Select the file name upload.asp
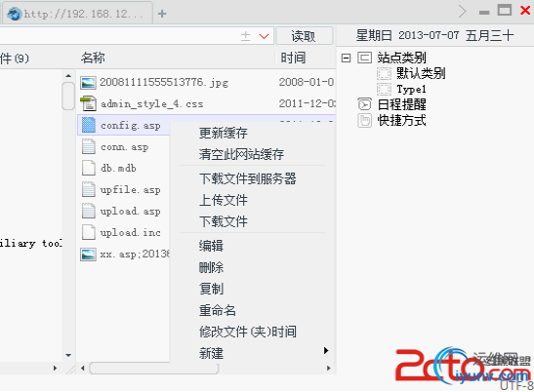This screenshot has height=392, width=534. [x=130, y=211]
